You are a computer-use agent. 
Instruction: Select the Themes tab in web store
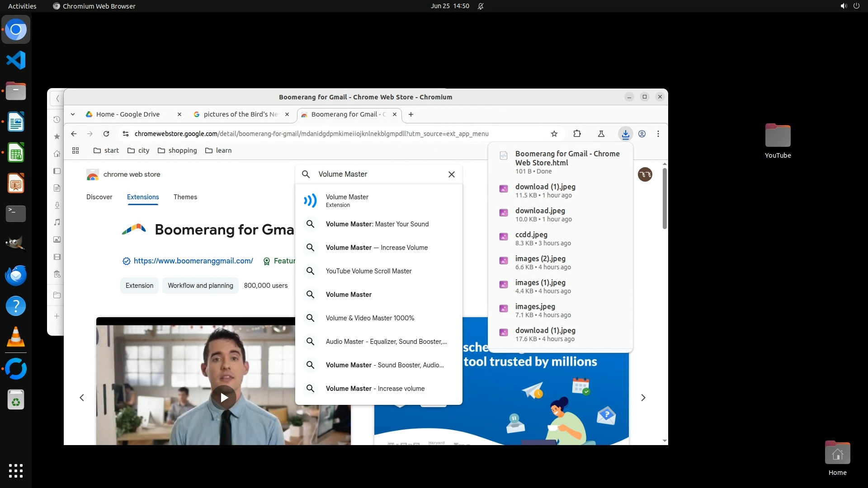tap(185, 197)
